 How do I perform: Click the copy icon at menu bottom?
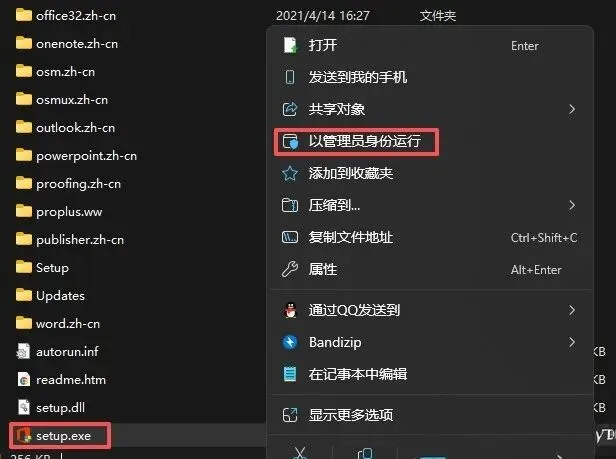tap(365, 453)
